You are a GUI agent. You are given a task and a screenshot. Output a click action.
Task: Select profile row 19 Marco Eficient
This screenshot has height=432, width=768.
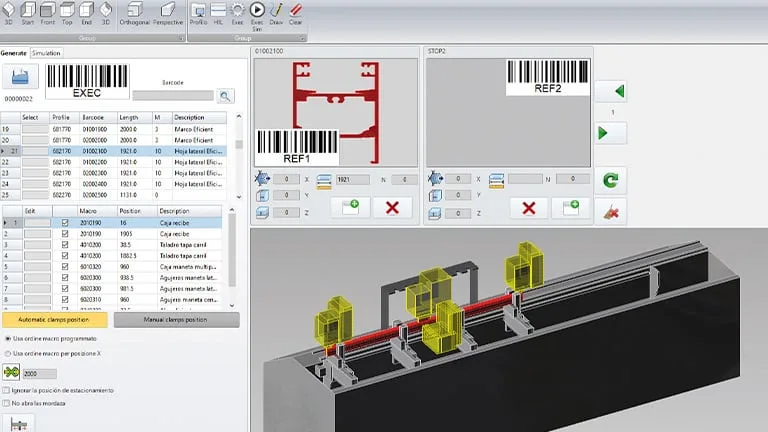pyautogui.click(x=114, y=129)
